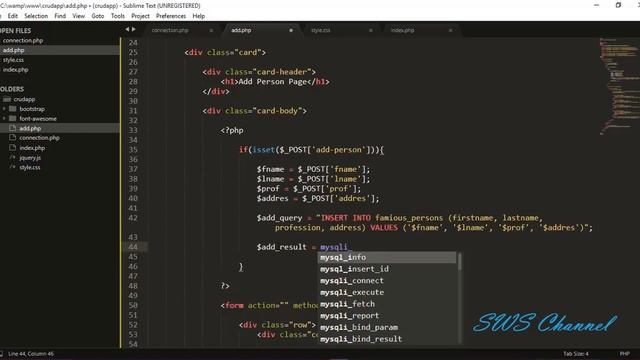Place cursor on 'Add Person Page' heading text
The image size is (640, 360).
click(272, 82)
